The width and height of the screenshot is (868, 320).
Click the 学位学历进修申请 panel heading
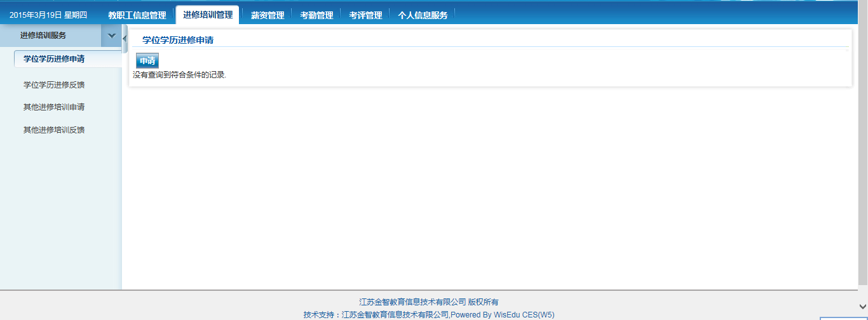178,40
